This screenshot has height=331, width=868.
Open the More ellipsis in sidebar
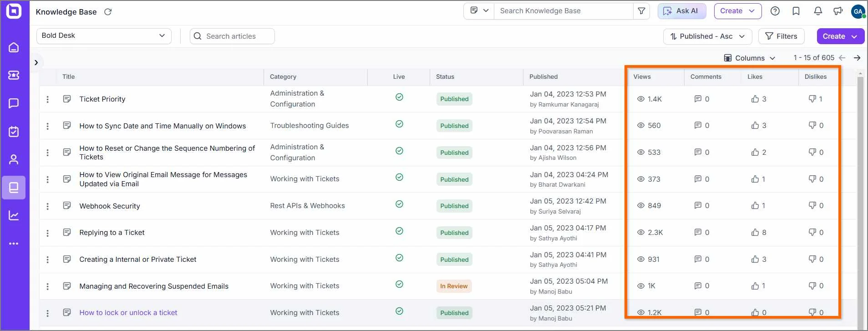14,244
